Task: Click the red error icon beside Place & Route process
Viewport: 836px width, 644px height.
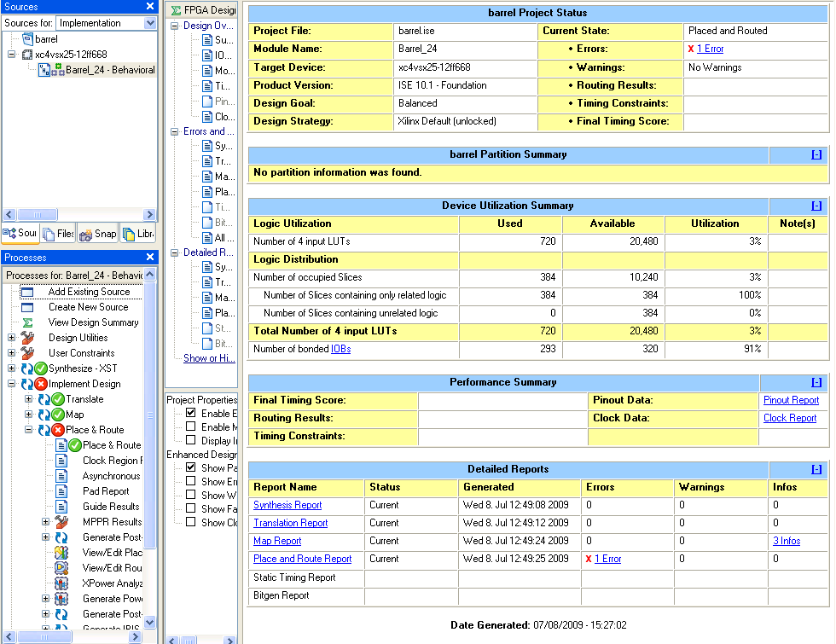Action: coord(58,430)
